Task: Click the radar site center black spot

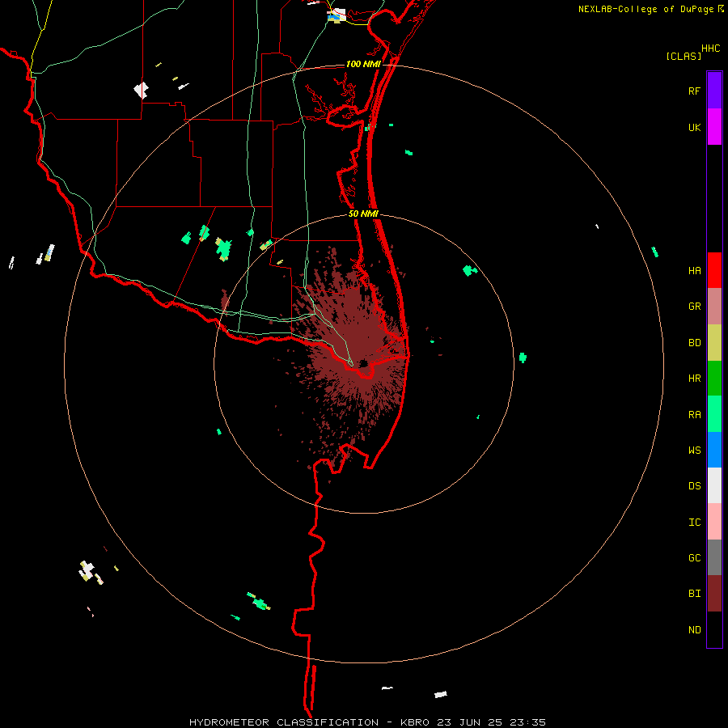Action: pos(363,363)
